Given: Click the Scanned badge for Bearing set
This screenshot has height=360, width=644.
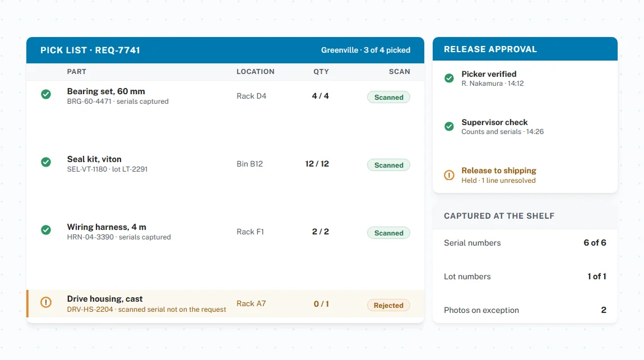Looking at the screenshot, I should (x=388, y=98).
